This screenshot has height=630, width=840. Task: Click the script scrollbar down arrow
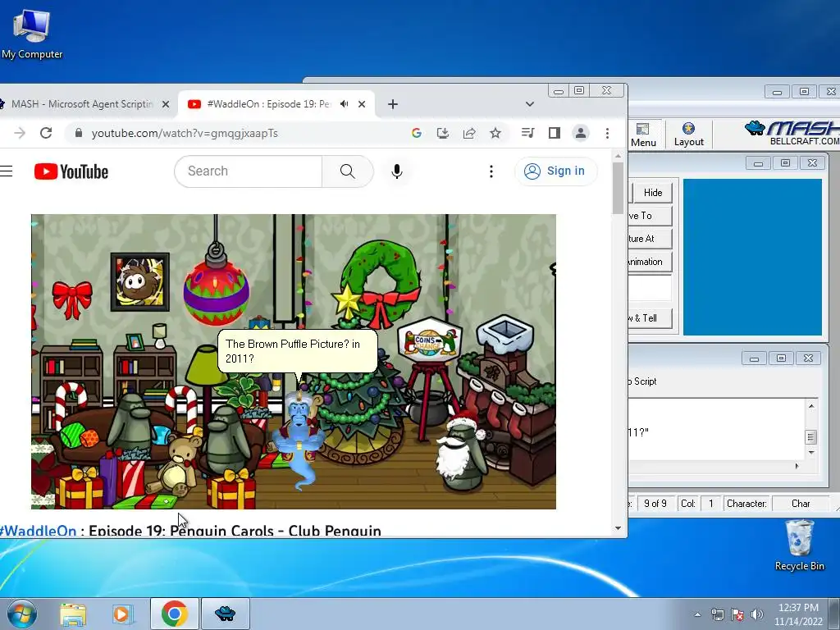click(811, 453)
